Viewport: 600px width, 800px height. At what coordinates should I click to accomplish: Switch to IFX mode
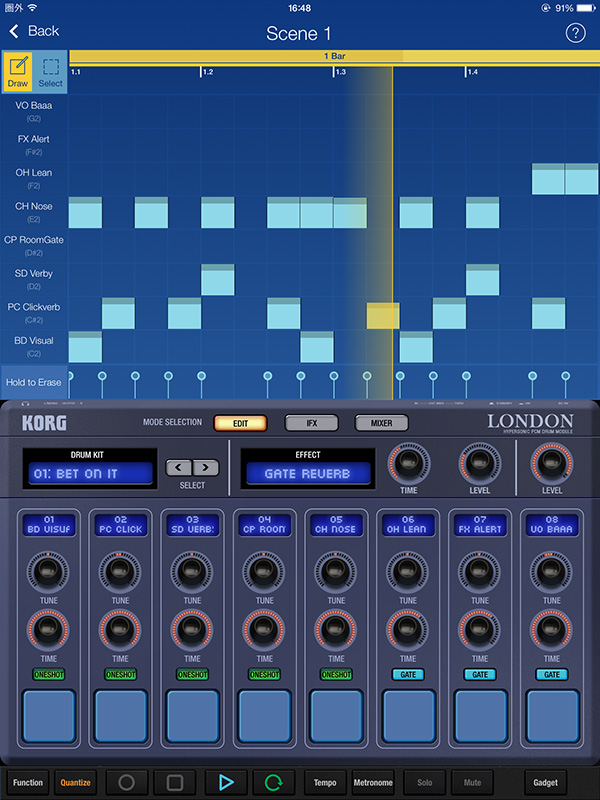coord(312,423)
